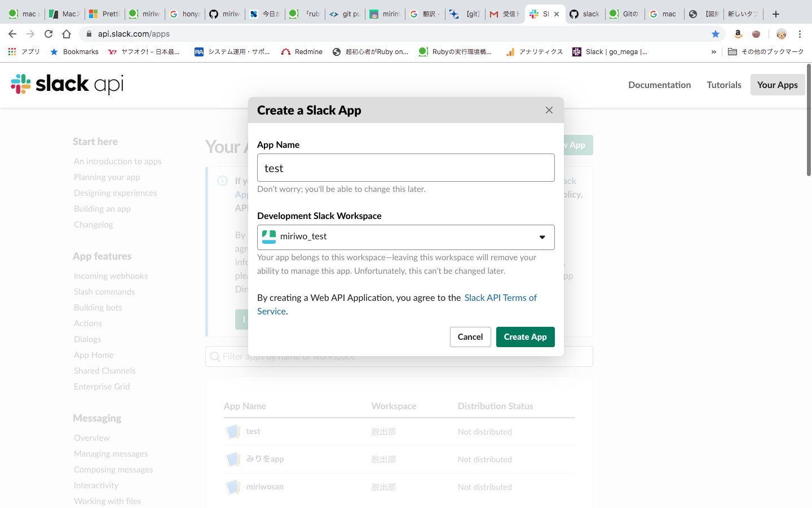Open Slash commands sidebar link
This screenshot has width=812, height=508.
[x=104, y=292]
